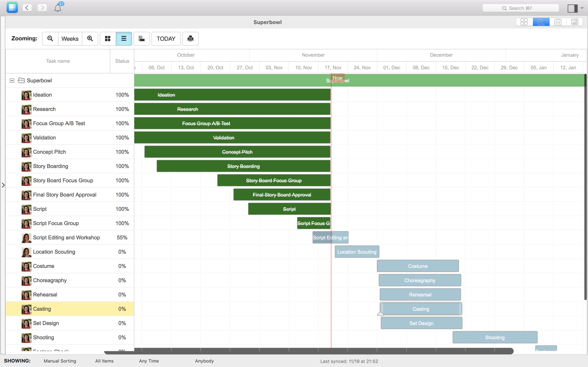Zoom out on the timeline
Image resolution: width=588 pixels, height=367 pixels.
click(x=50, y=39)
